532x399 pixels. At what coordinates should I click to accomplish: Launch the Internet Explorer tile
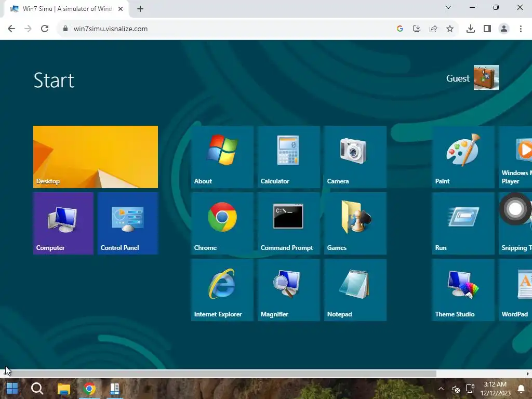coord(222,290)
